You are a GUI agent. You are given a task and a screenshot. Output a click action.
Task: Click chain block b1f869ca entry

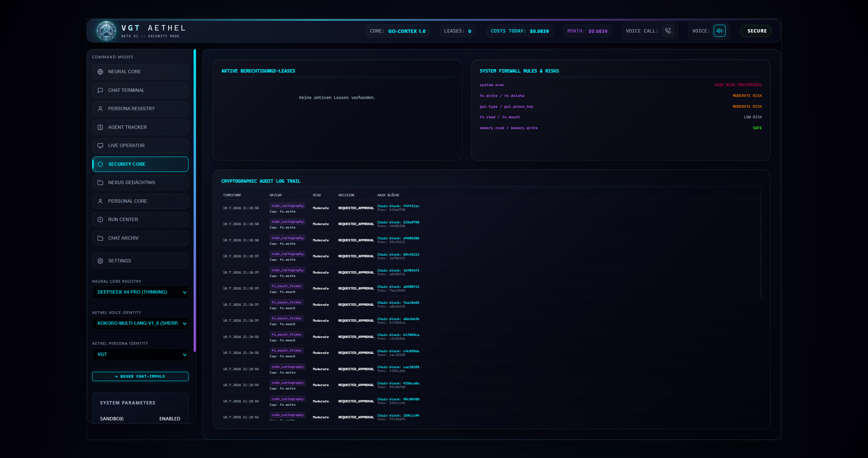[398, 335]
